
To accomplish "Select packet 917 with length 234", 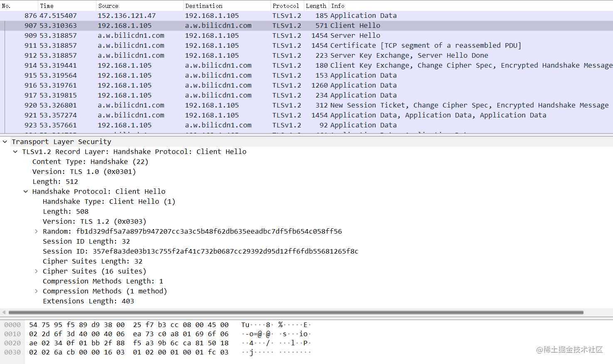I will tap(306, 95).
